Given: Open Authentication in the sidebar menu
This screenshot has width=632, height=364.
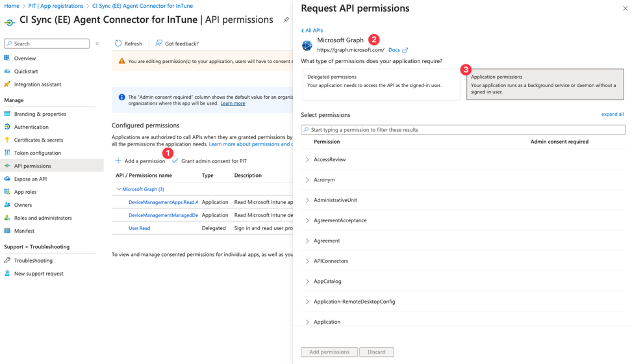Looking at the screenshot, I should tap(31, 127).
